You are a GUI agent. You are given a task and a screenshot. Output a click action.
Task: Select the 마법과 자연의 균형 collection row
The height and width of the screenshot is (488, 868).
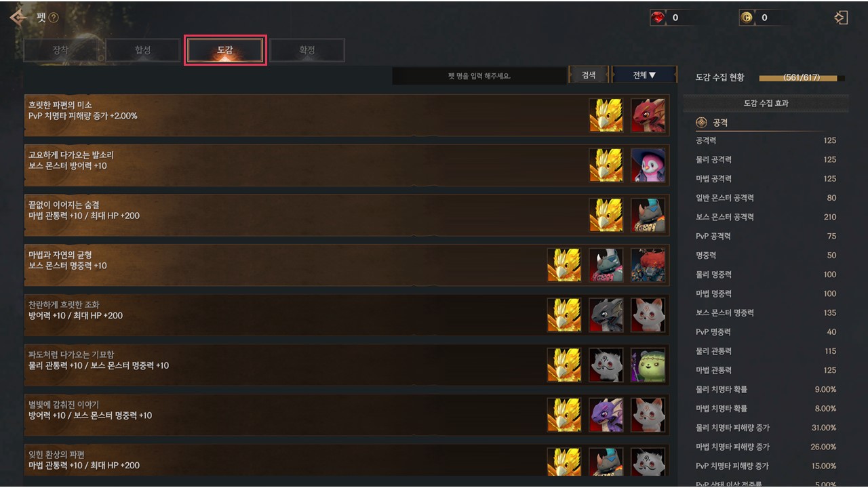347,265
